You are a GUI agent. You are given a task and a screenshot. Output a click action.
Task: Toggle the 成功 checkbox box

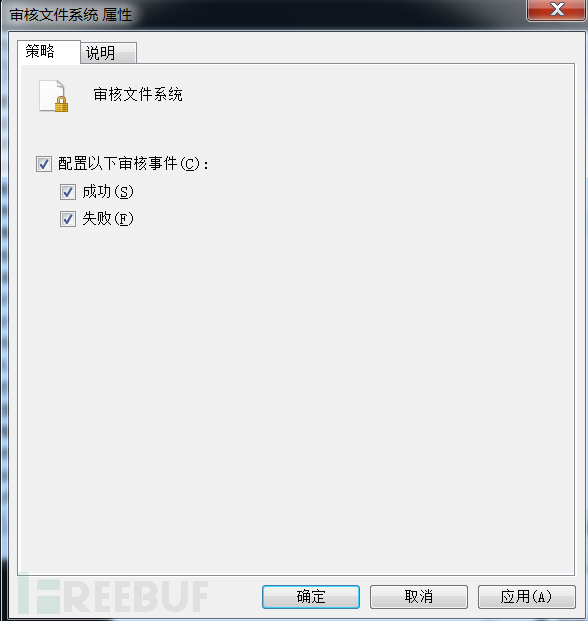68,192
